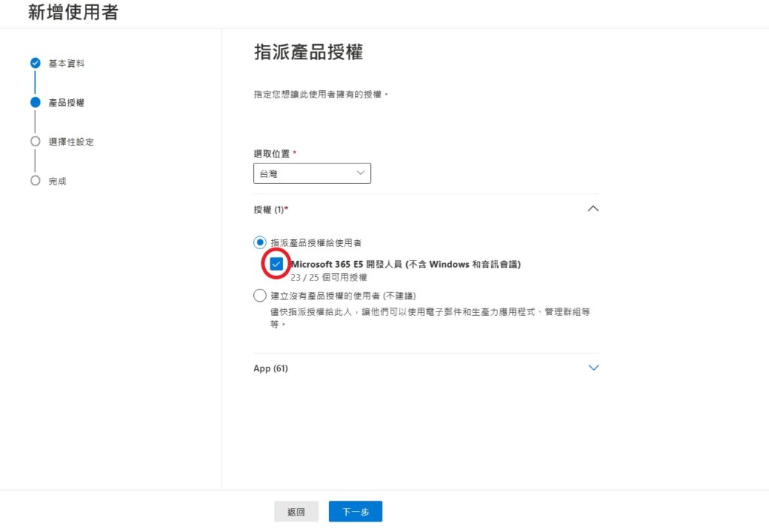Click the App (61) heading text
Image resolution: width=769 pixels, height=532 pixels.
(x=270, y=368)
